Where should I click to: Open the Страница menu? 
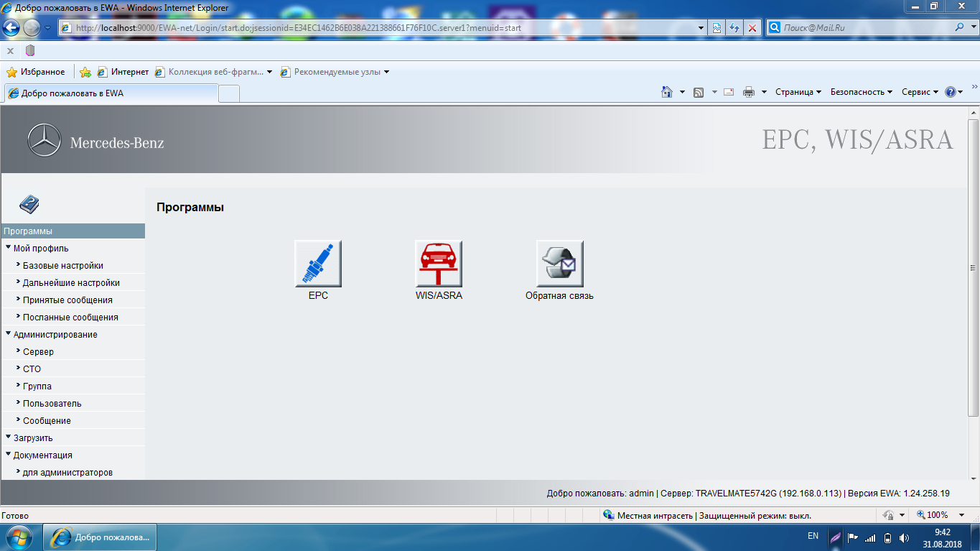click(798, 92)
